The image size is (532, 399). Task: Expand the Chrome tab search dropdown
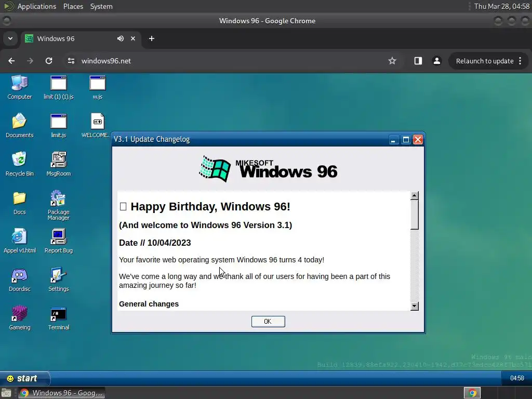click(10, 38)
